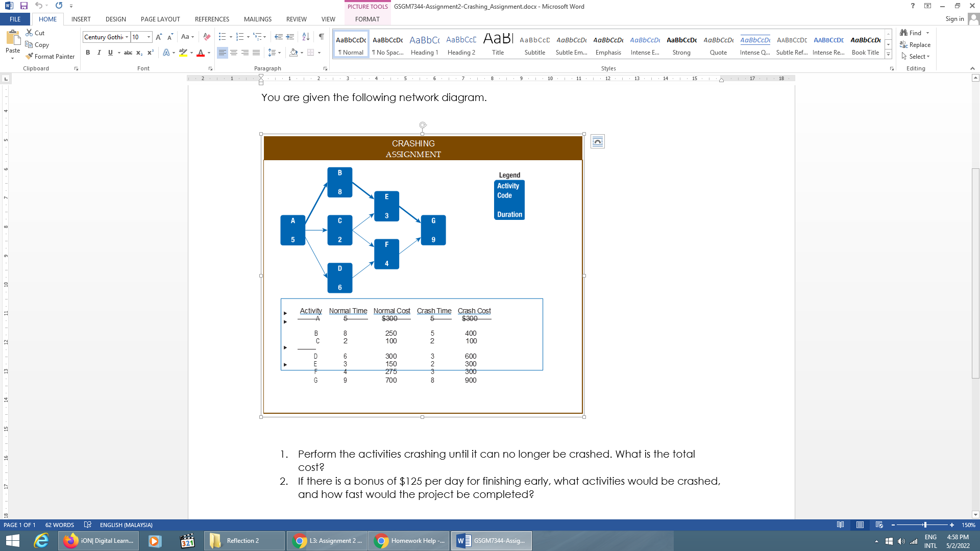Click the Bullets list icon

(222, 37)
